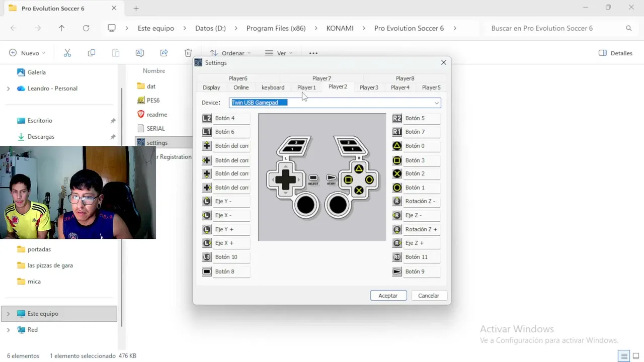The image size is (644, 362).
Task: Click the circle button icon beside Botón 1
Action: click(397, 188)
